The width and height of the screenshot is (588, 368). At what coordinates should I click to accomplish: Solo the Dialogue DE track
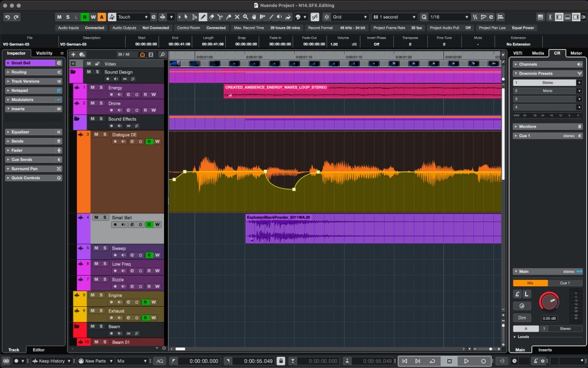click(x=105, y=135)
